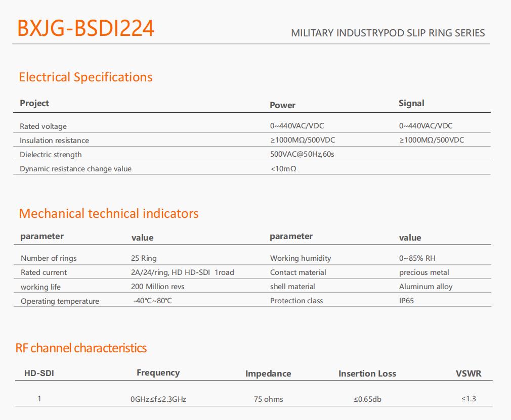
Task: Click the Signal value 0~440VAC/VDC
Action: tap(425, 126)
